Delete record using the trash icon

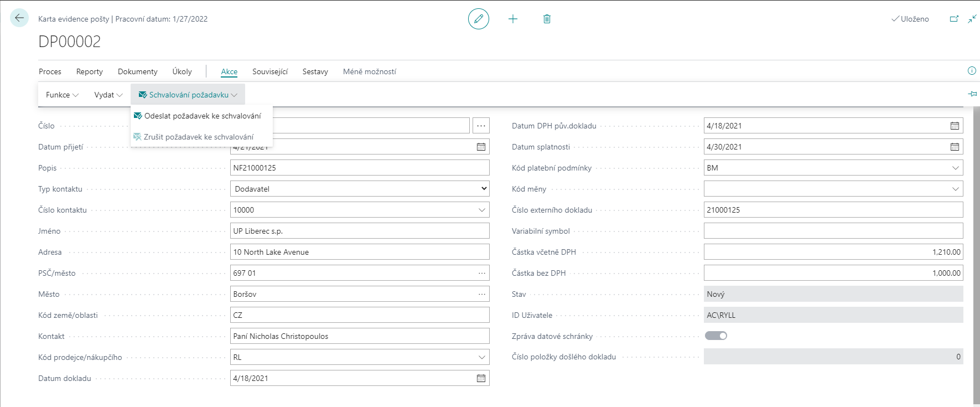point(547,19)
